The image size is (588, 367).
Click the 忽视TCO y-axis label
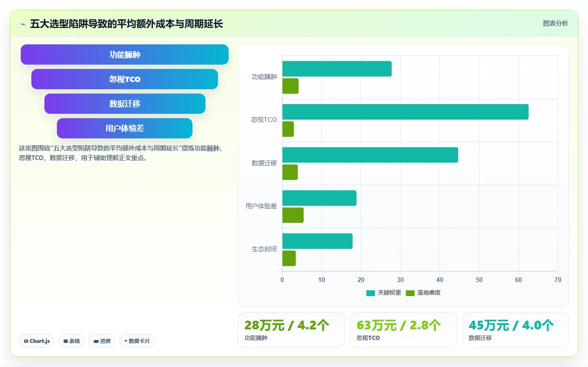tap(264, 120)
